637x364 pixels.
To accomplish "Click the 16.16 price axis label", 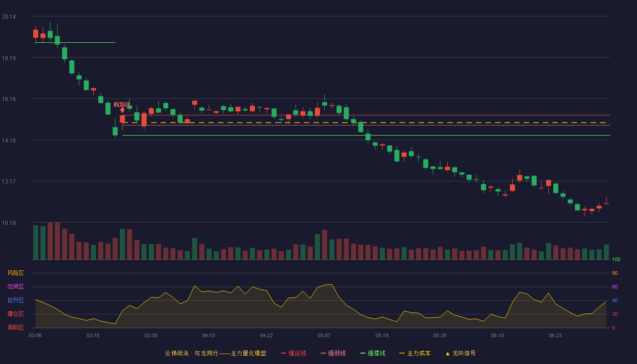I will [9, 99].
